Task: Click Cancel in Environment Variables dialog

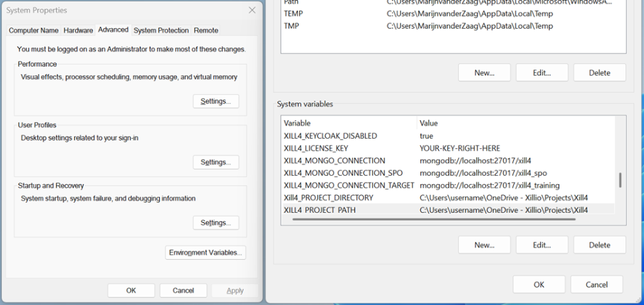Action: coord(597,284)
